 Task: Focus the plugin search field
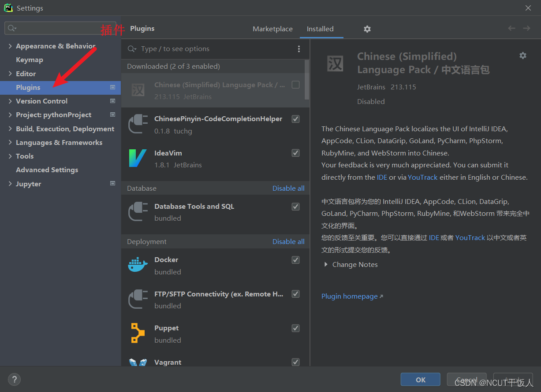pyautogui.click(x=216, y=49)
